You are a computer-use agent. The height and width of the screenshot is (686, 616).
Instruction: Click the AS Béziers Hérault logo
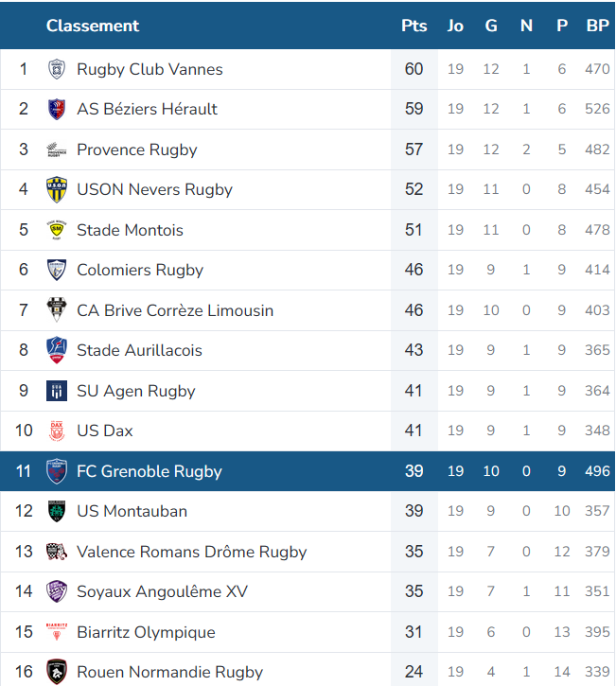click(57, 110)
